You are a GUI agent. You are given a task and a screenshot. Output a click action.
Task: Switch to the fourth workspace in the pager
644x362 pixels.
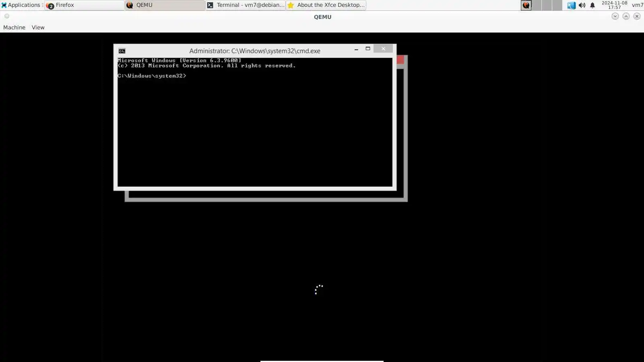[x=557, y=5]
